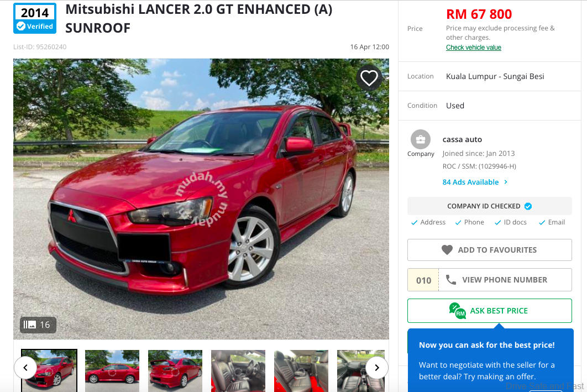This screenshot has height=392, width=587.
Task: Click the phone handset icon
Action: (x=451, y=280)
